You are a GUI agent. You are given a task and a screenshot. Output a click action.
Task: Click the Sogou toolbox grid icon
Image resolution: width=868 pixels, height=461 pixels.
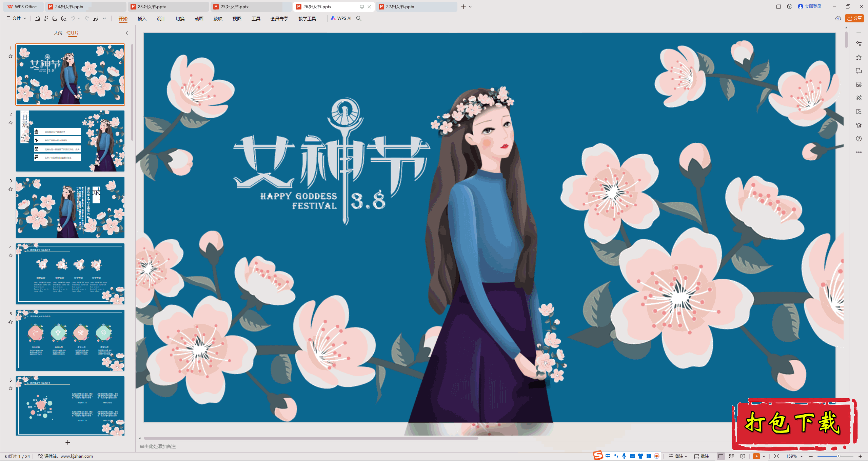click(649, 456)
